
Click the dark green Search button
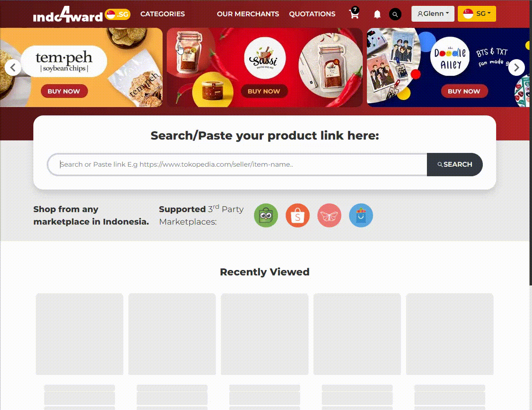pyautogui.click(x=455, y=165)
